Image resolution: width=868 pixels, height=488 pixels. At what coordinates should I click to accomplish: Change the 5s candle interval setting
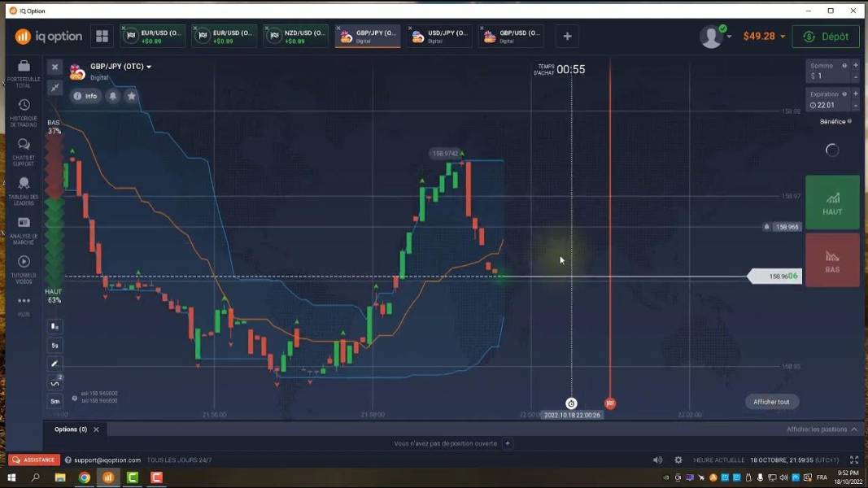click(55, 345)
